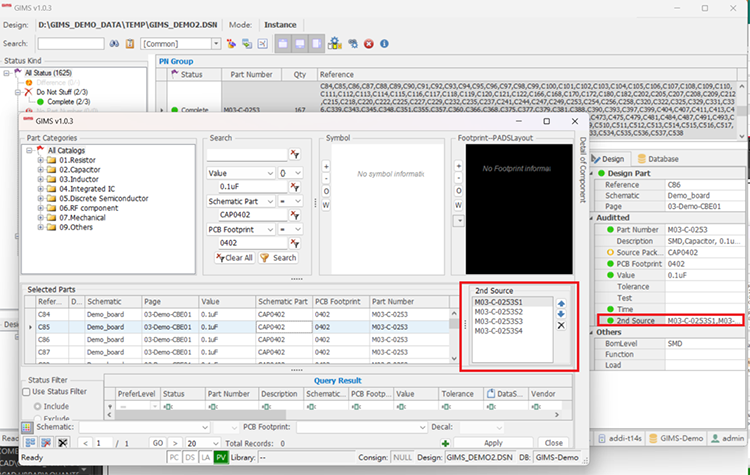750x475 pixels.
Task: Click the PN Group vertical scrollbar in main window
Action: point(741,111)
